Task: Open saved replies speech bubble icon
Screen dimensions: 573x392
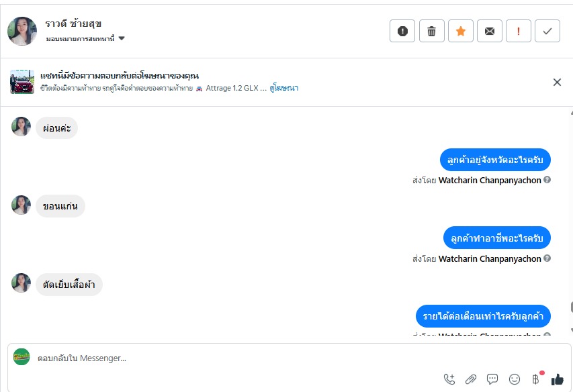Action: 492,379
